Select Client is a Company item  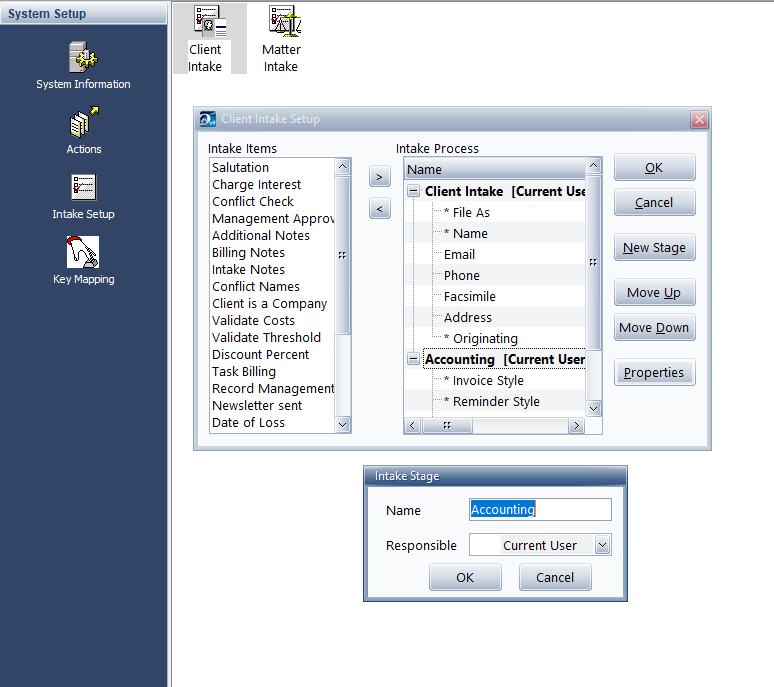tap(270, 304)
